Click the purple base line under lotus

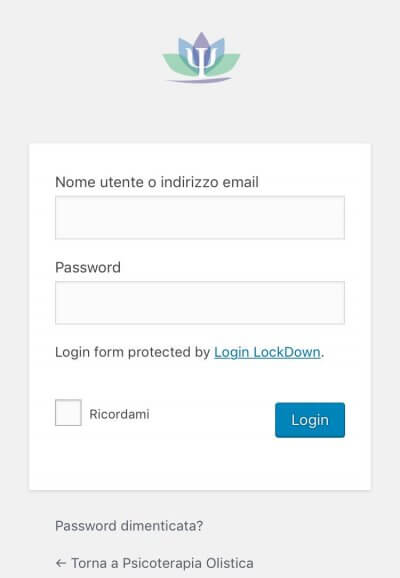pos(200,80)
